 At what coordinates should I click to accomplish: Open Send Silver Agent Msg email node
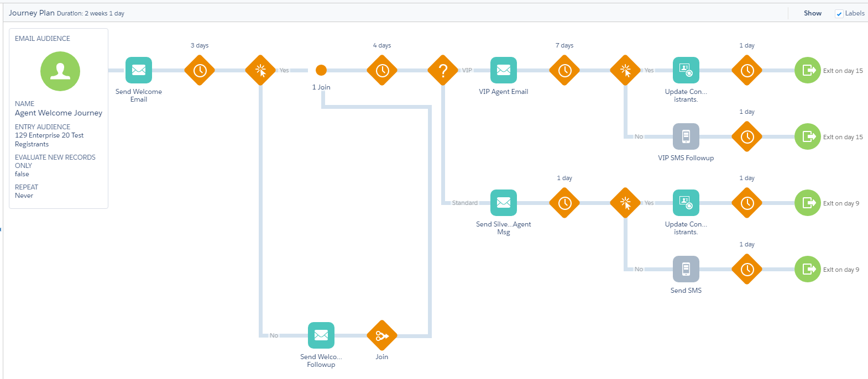tap(504, 203)
